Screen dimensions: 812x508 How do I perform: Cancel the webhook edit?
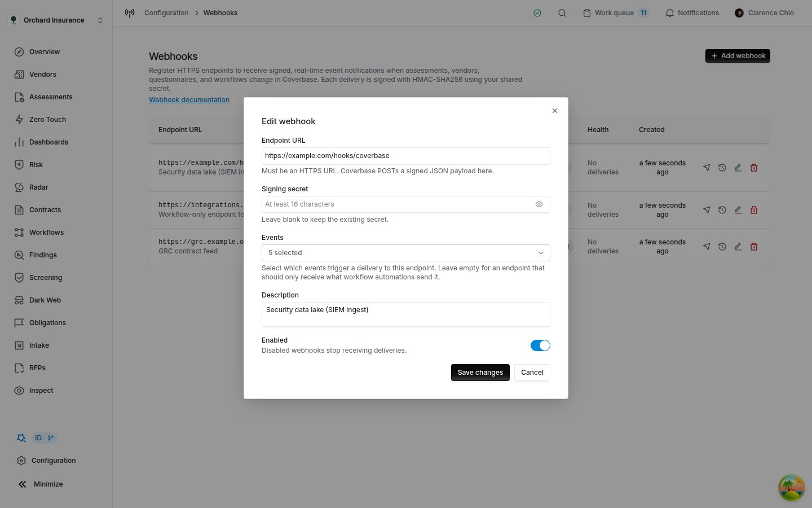tap(532, 373)
